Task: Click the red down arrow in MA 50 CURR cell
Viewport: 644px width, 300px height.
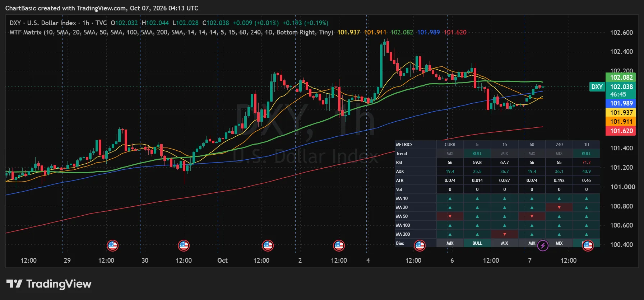Action: click(450, 216)
